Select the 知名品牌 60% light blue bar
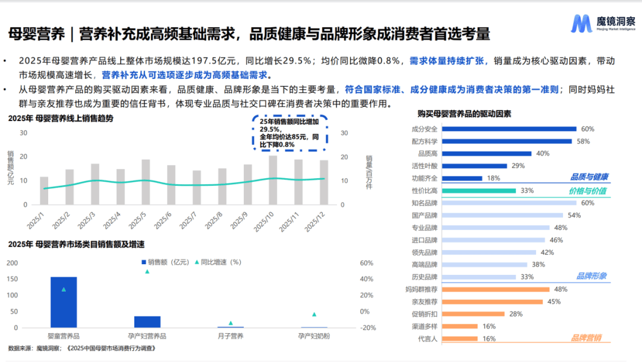642x364 pixels. coord(509,203)
